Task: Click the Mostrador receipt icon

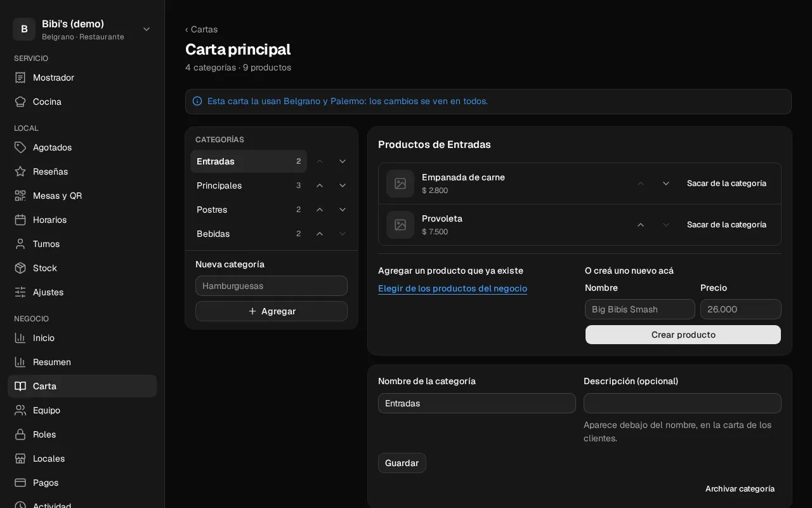Action: (x=20, y=77)
